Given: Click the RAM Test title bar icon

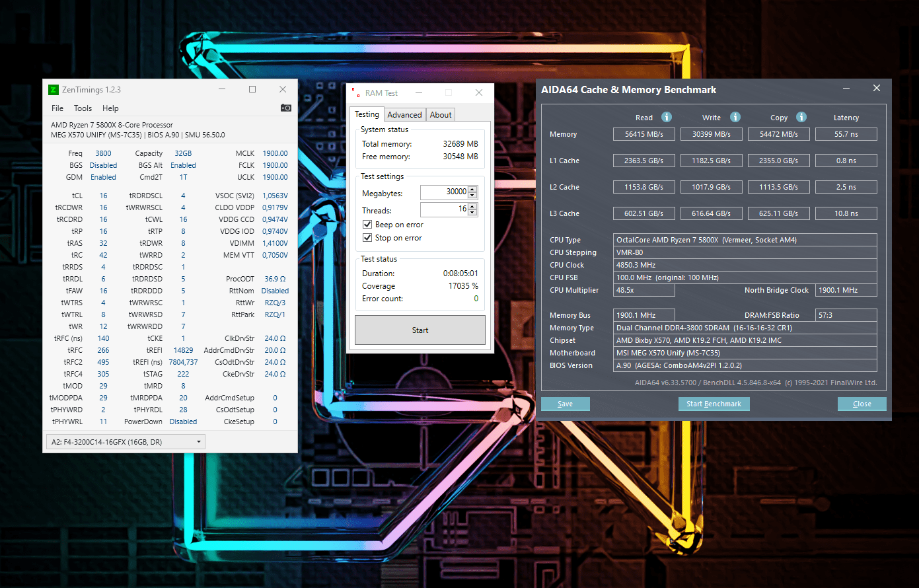Looking at the screenshot, I should pos(355,93).
